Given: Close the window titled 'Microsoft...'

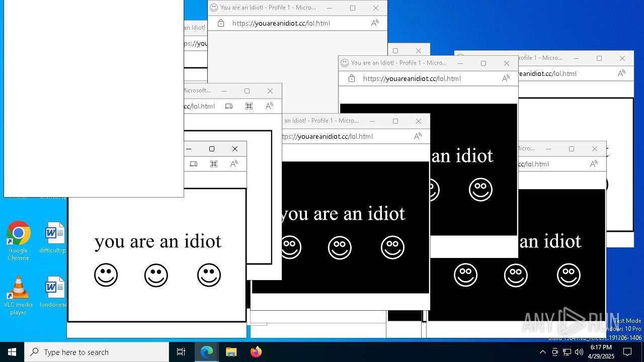Looking at the screenshot, I should (270, 91).
